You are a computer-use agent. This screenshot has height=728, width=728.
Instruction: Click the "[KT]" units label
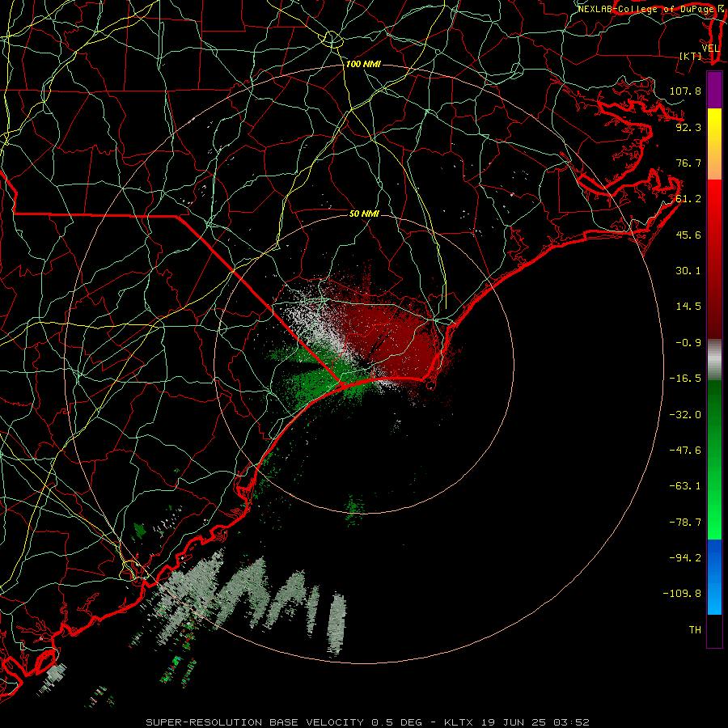[x=691, y=56]
